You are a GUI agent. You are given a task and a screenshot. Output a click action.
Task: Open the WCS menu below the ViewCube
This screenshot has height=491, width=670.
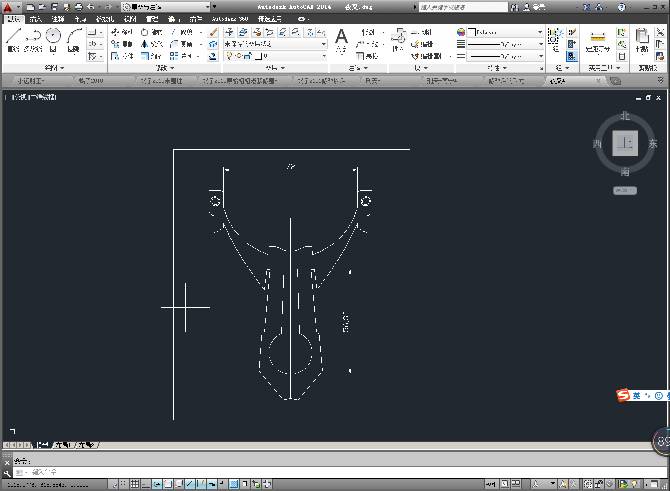[625, 191]
